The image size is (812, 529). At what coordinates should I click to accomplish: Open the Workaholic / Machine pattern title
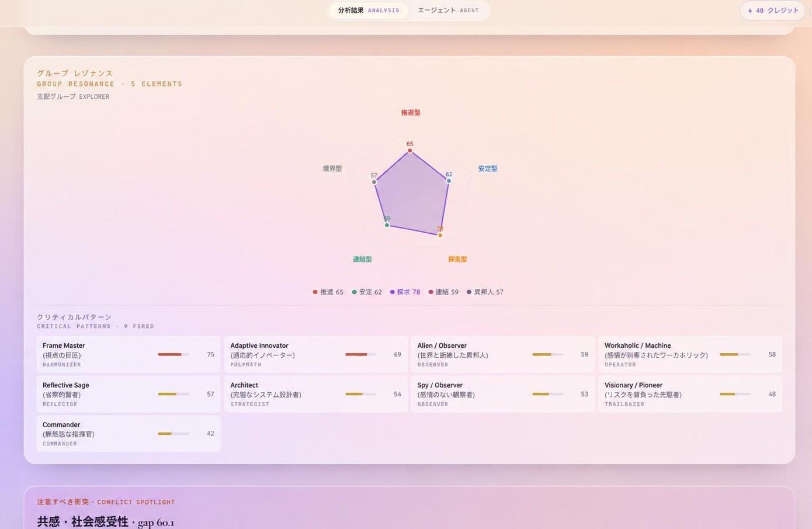[x=637, y=346]
